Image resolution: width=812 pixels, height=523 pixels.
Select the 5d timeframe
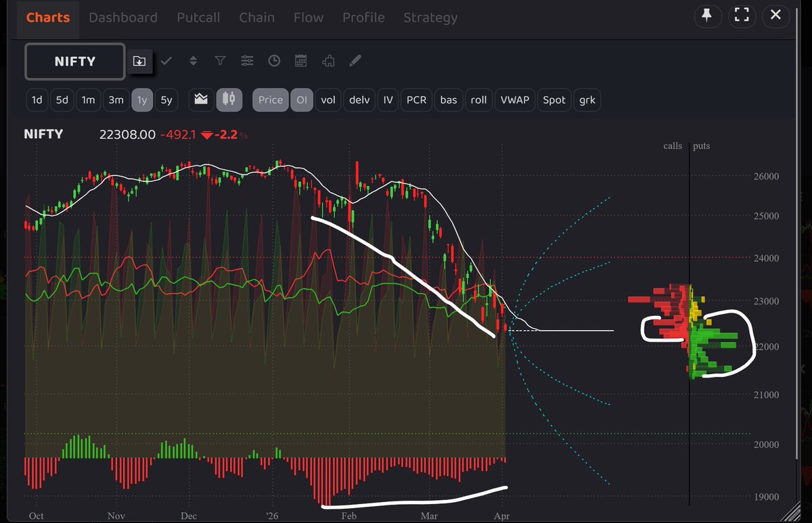click(x=62, y=100)
